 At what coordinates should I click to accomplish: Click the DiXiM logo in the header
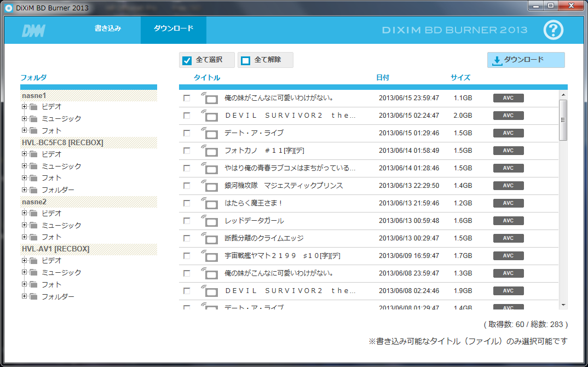point(33,31)
